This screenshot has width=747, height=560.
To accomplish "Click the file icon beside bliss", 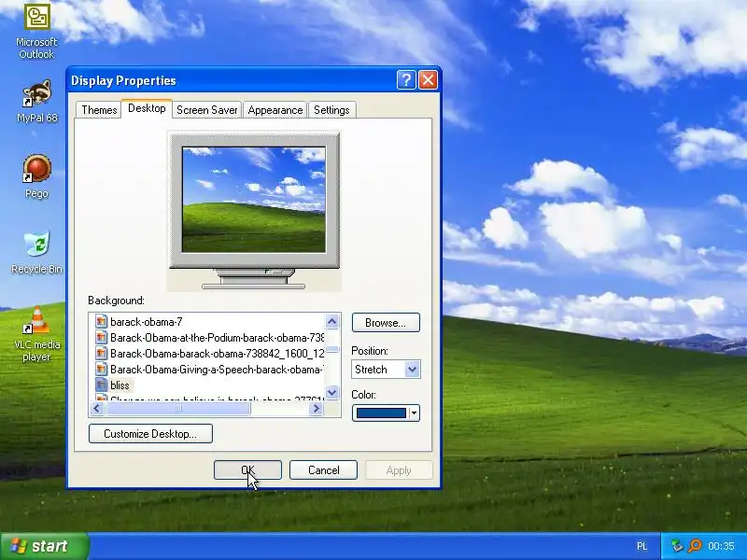I will click(x=101, y=385).
